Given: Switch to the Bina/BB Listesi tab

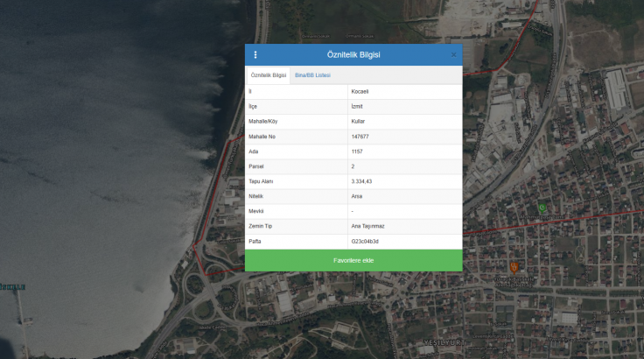Looking at the screenshot, I should tap(312, 75).
